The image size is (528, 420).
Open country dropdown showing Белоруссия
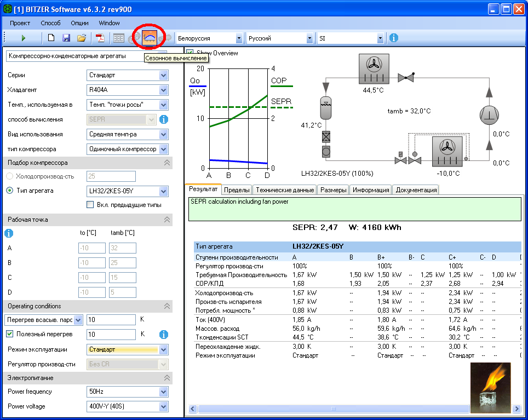[209, 38]
